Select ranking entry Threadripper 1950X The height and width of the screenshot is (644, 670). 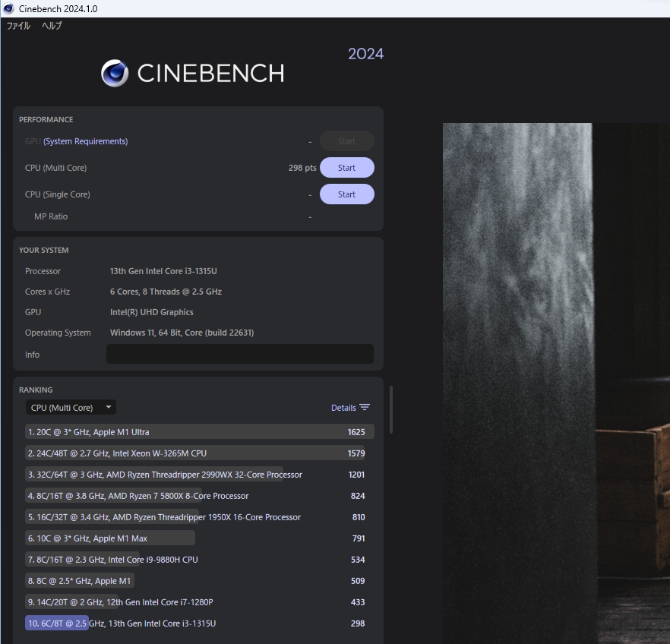coord(200,517)
